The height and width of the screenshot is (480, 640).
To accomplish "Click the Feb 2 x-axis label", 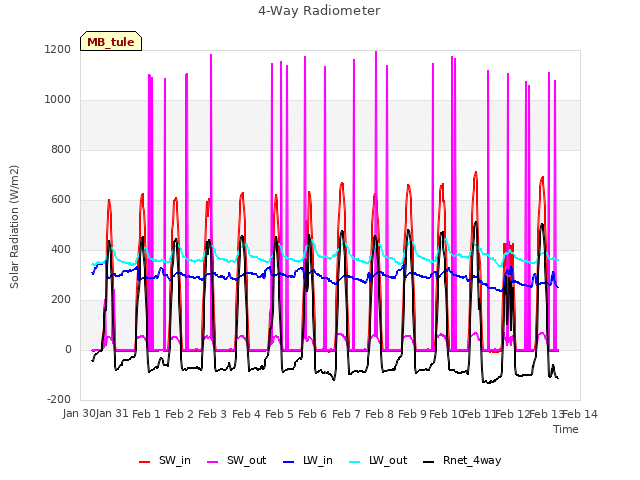I will [180, 414].
